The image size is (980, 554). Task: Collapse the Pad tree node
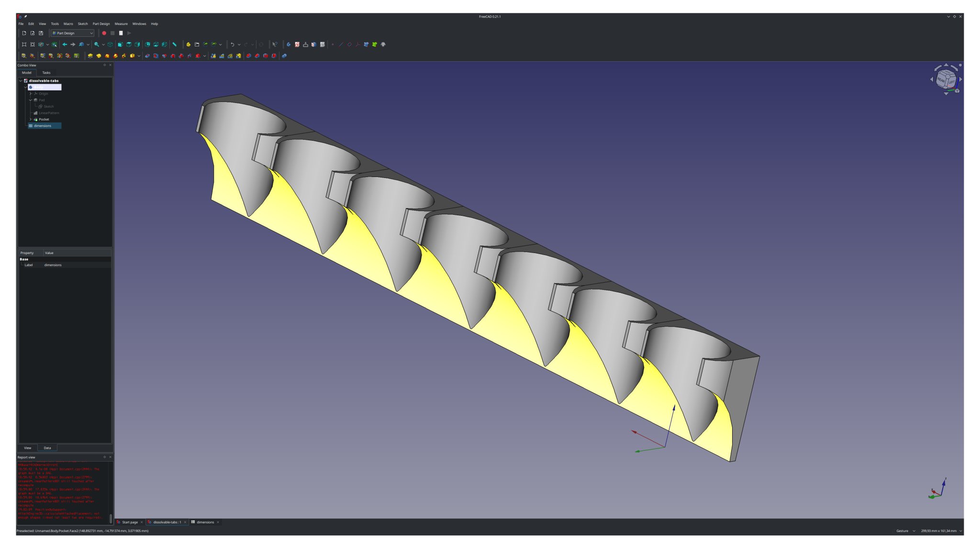point(31,100)
